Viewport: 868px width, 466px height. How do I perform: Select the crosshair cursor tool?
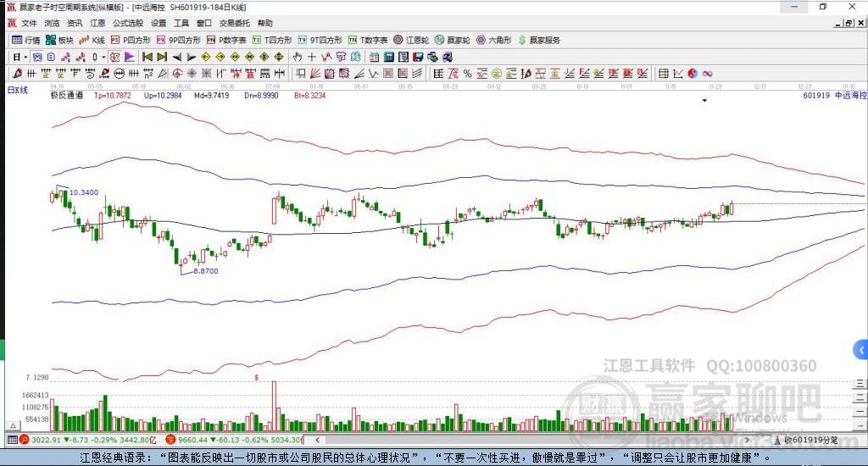click(x=312, y=57)
